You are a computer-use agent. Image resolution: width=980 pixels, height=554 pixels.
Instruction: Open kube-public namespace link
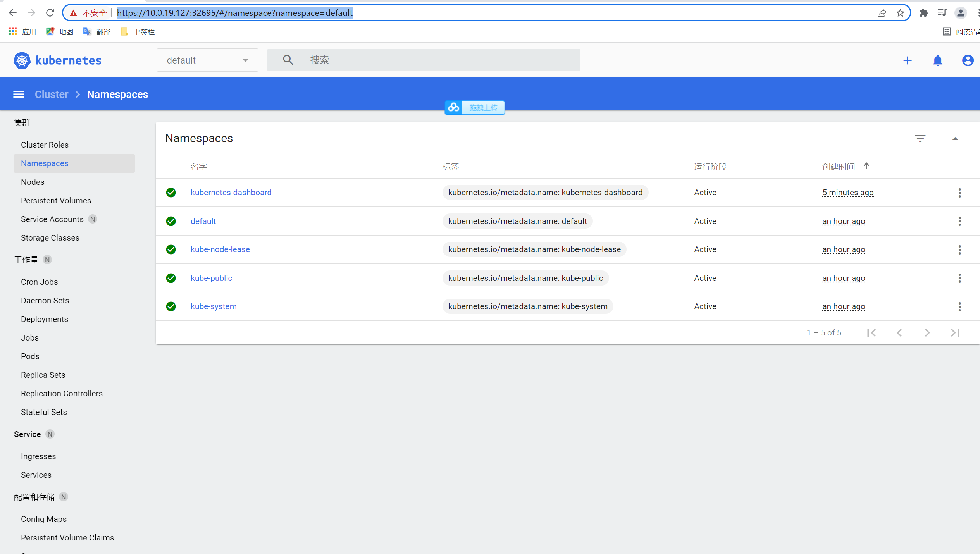[211, 278]
